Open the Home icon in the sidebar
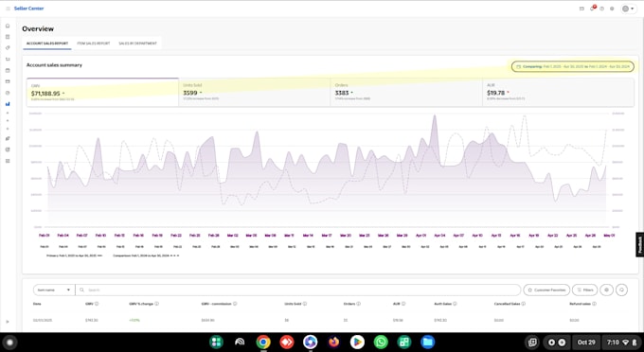Screen dimensions: 644x352 click(x=8, y=26)
